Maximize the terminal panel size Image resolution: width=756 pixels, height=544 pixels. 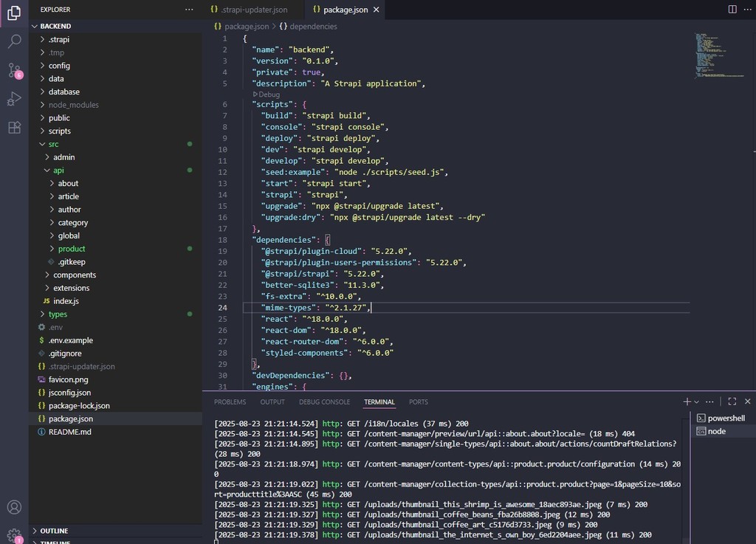[732, 402]
